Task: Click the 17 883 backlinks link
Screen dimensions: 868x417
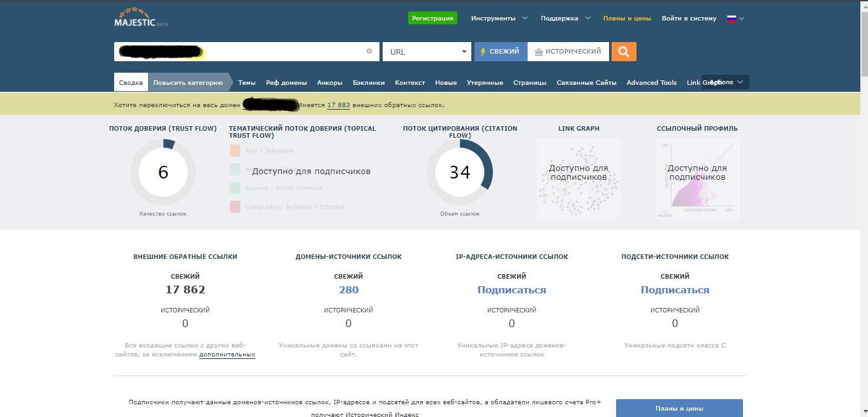Action: point(339,105)
